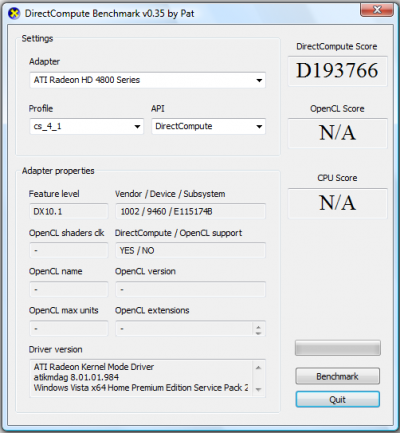
Task: Click the 'OpenCL name' label
Action: click(55, 271)
